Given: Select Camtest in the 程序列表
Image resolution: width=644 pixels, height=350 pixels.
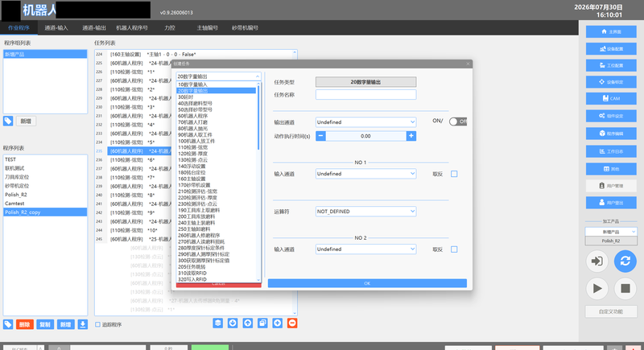Looking at the screenshot, I should [x=45, y=204].
